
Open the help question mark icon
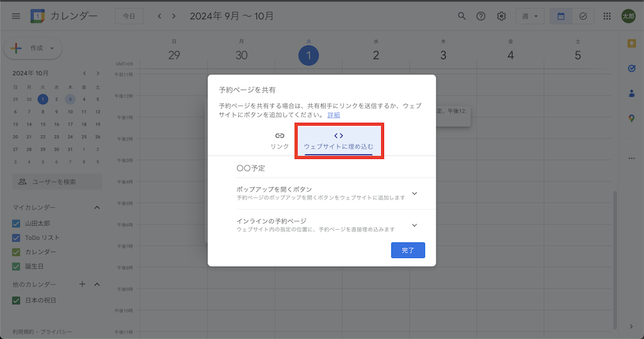click(x=480, y=16)
